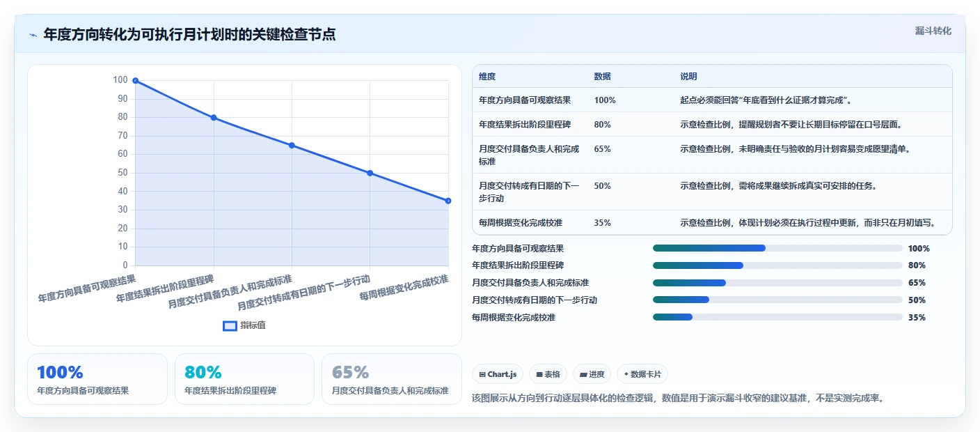Click the 数据 column header
The width and height of the screenshot is (980, 432).
point(602,77)
